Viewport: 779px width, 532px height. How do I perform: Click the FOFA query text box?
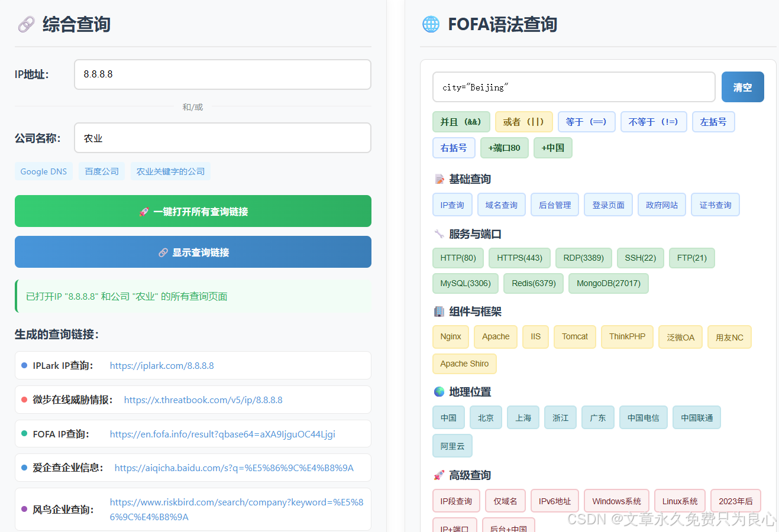(x=574, y=87)
